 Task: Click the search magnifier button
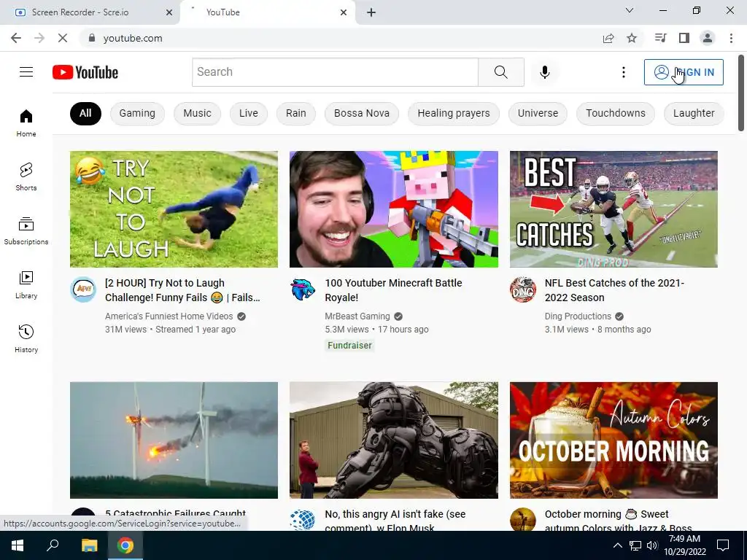(500, 72)
